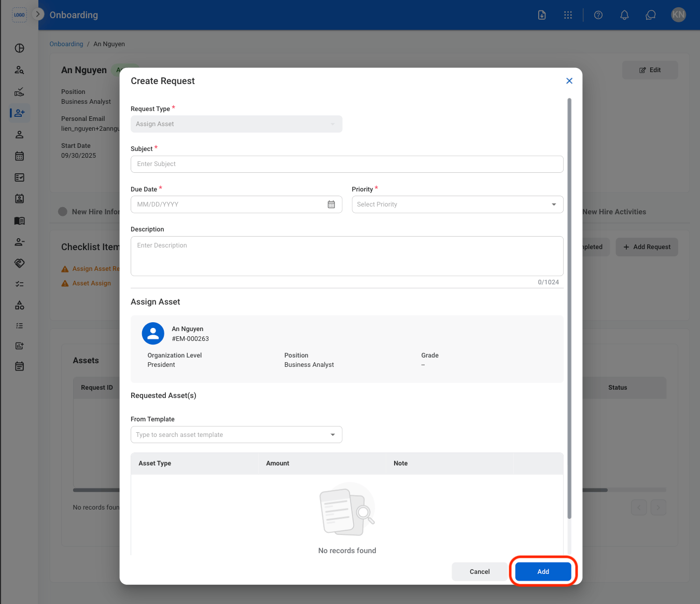Open the Select Priority dropdown
The height and width of the screenshot is (604, 700).
coord(457,204)
